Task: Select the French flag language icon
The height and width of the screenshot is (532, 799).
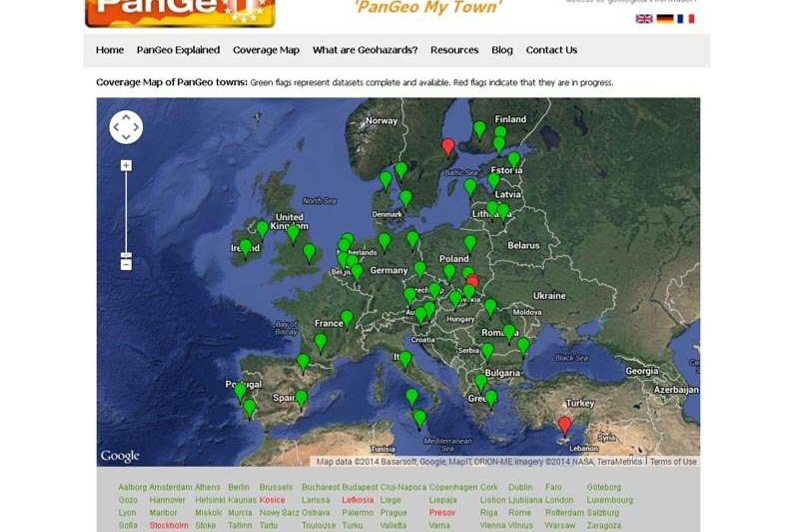Action: click(x=686, y=19)
